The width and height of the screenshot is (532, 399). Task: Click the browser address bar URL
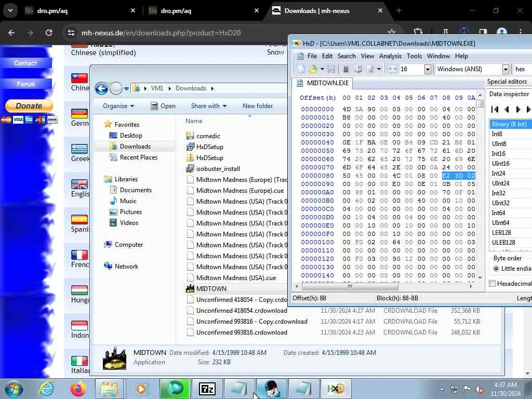point(161,33)
